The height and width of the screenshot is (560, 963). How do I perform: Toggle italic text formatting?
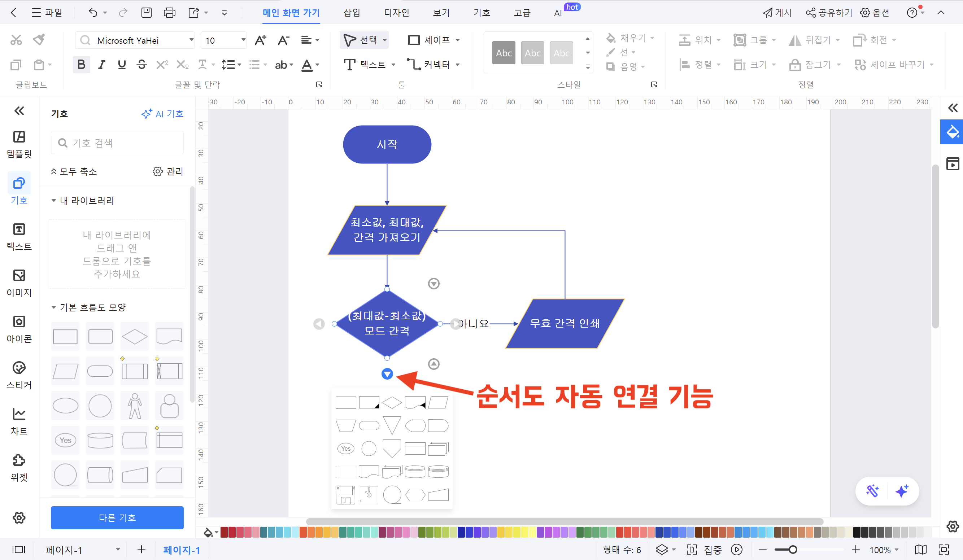pyautogui.click(x=101, y=65)
